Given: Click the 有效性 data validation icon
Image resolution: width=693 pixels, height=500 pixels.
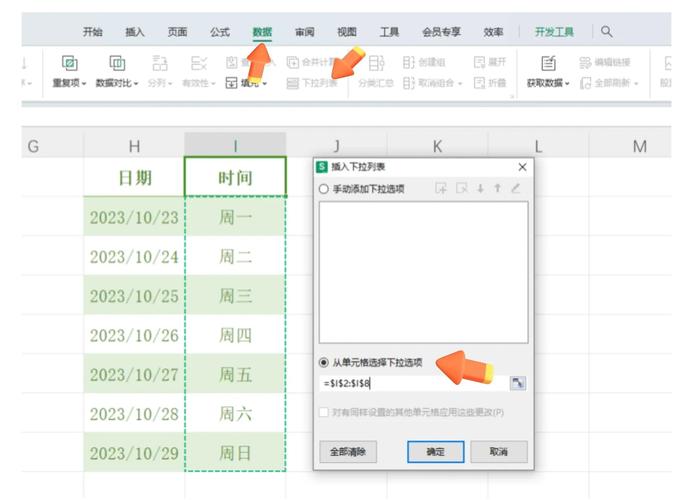Looking at the screenshot, I should [x=198, y=64].
